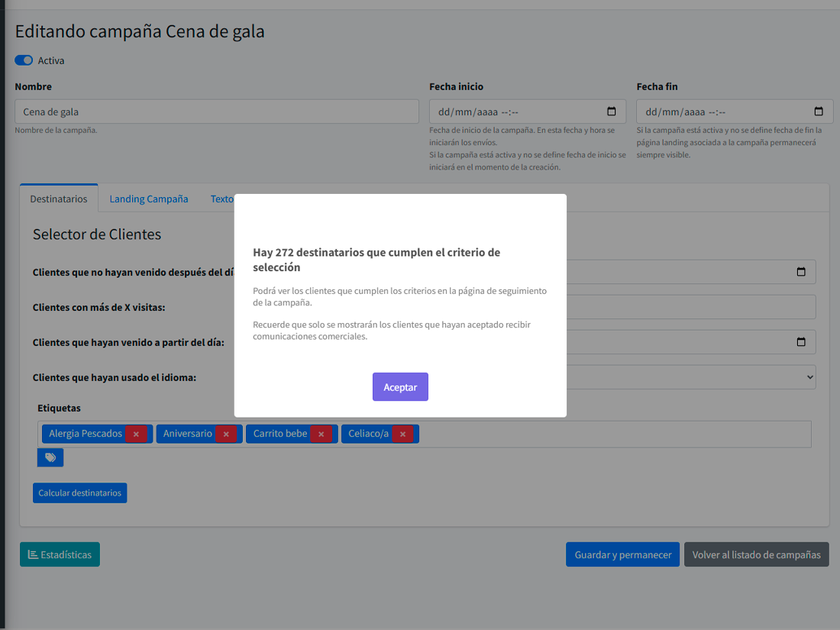Select the Aniversario tag label
Screen dimensions: 840x630
(188, 434)
